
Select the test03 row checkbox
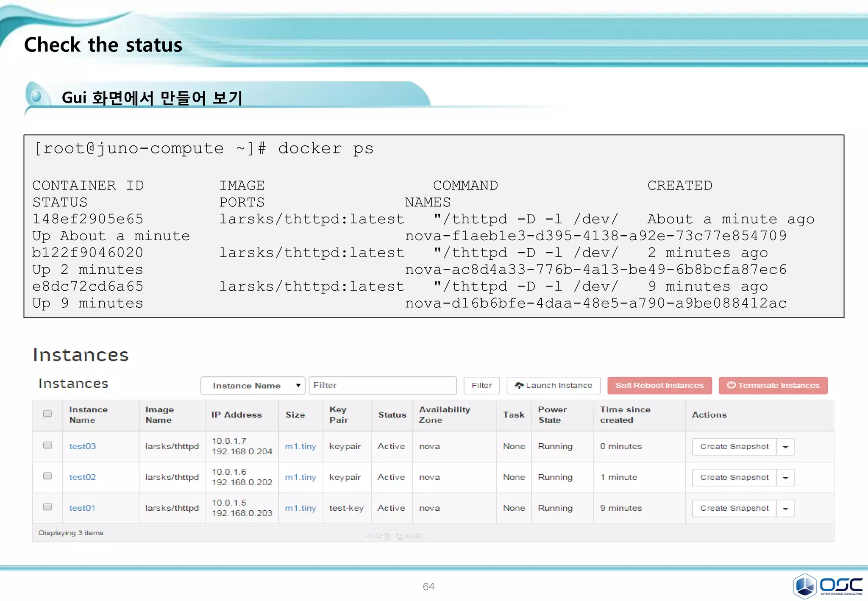point(47,445)
